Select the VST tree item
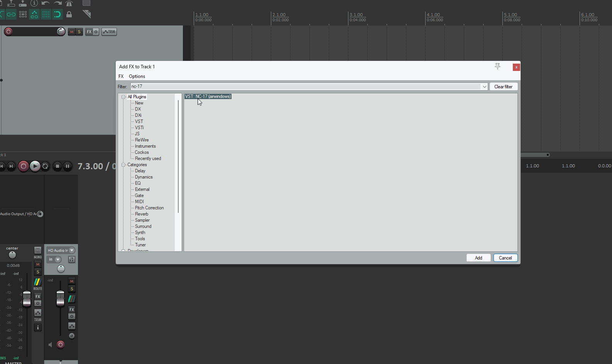 139,121
